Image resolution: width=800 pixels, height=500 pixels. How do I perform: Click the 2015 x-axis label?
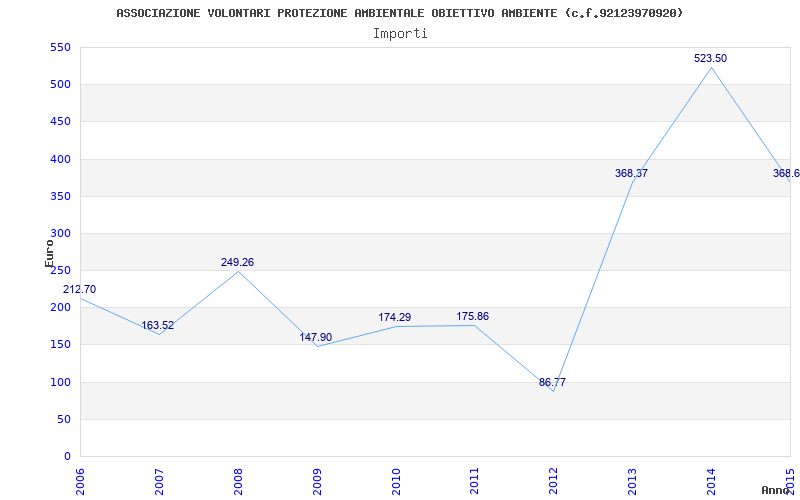coord(790,482)
